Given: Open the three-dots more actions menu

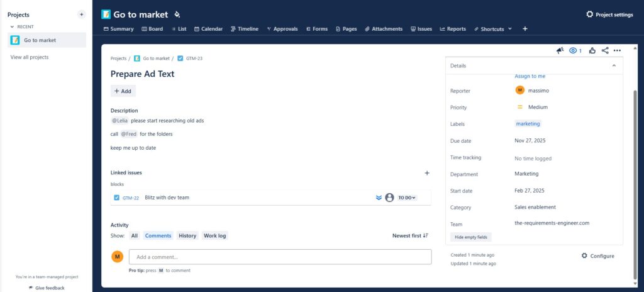Looking at the screenshot, I should click(x=617, y=51).
